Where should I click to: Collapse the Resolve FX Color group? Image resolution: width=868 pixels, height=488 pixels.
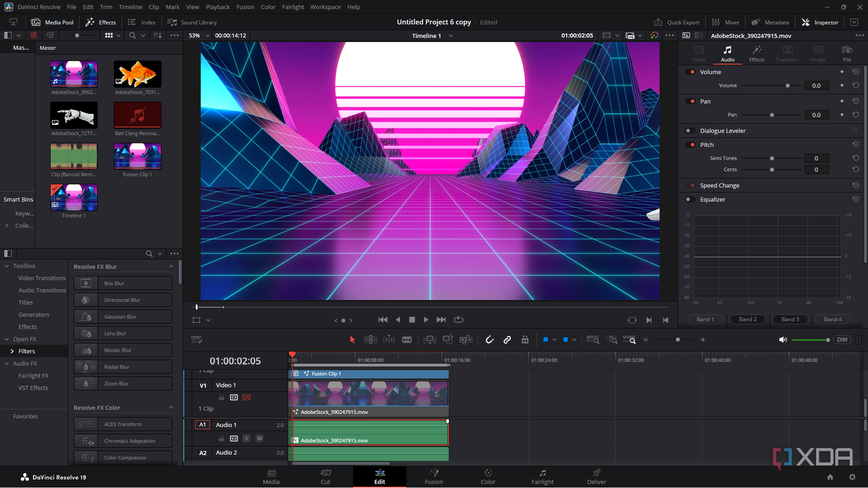pos(171,408)
